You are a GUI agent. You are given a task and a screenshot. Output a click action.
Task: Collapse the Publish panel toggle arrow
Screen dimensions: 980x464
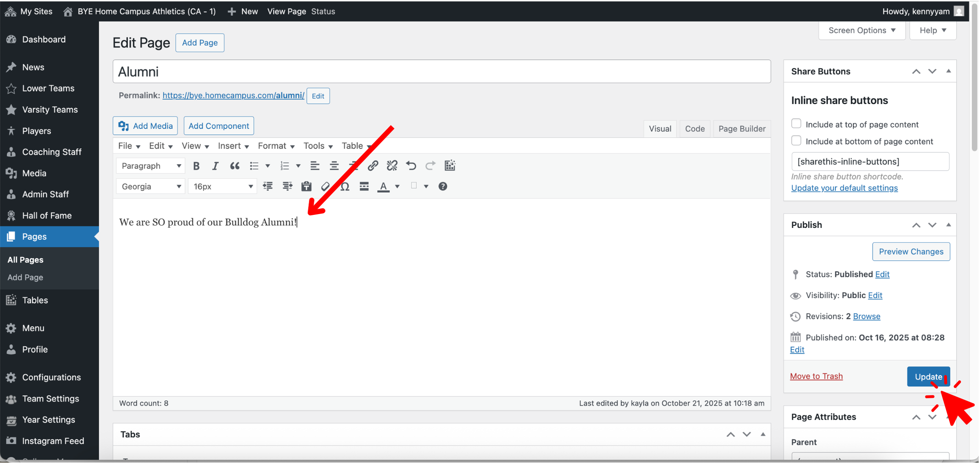(x=949, y=225)
